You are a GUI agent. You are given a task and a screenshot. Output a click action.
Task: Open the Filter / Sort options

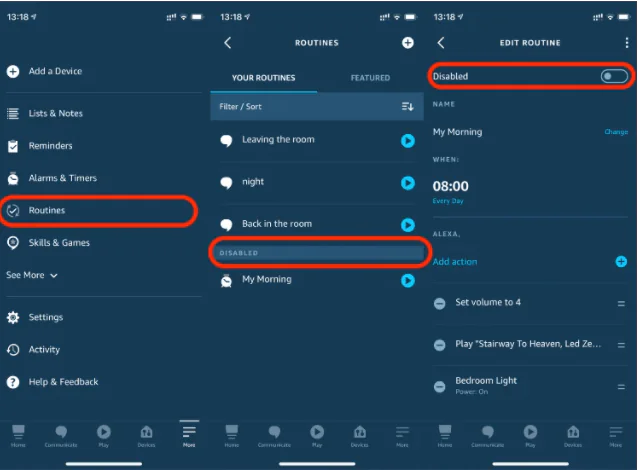point(317,107)
